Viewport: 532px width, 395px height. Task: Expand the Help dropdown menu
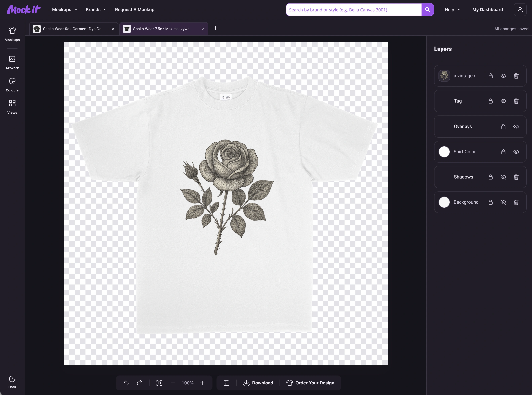(453, 10)
